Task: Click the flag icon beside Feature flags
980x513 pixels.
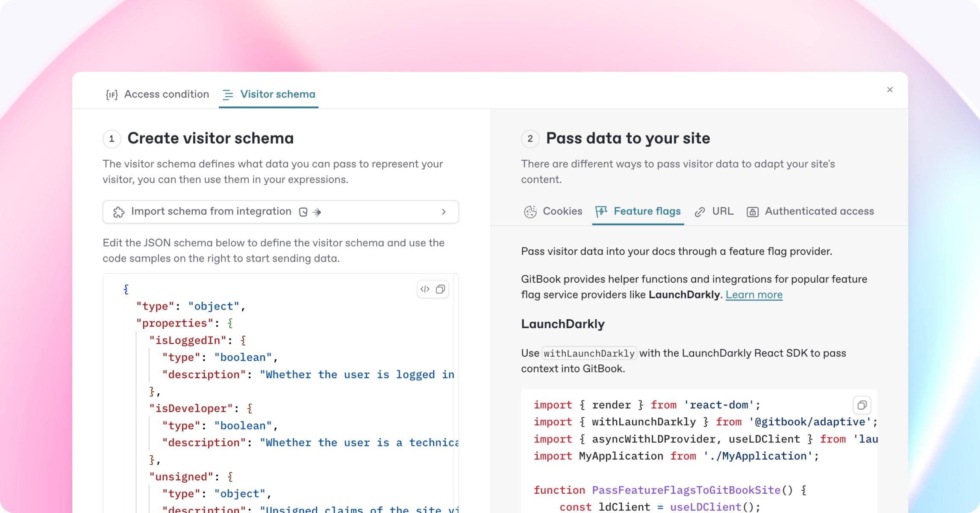Action: click(x=601, y=212)
